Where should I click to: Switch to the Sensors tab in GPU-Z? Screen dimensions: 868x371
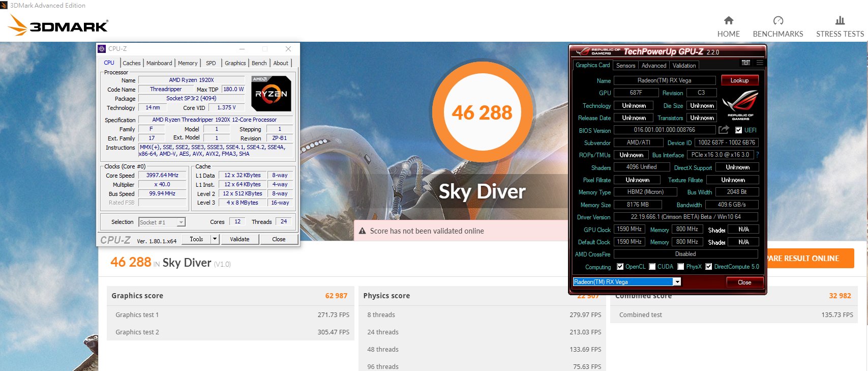[x=625, y=66]
